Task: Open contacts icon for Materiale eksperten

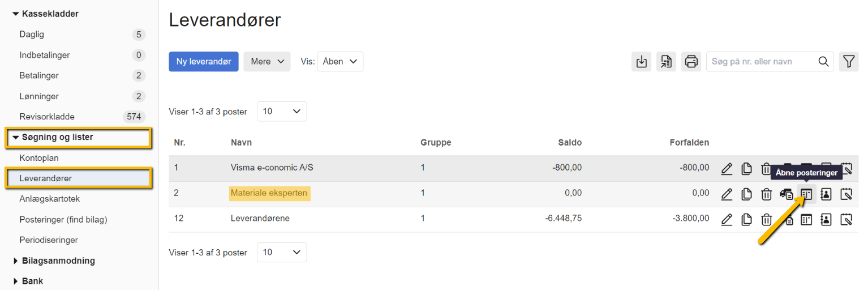Action: [826, 194]
